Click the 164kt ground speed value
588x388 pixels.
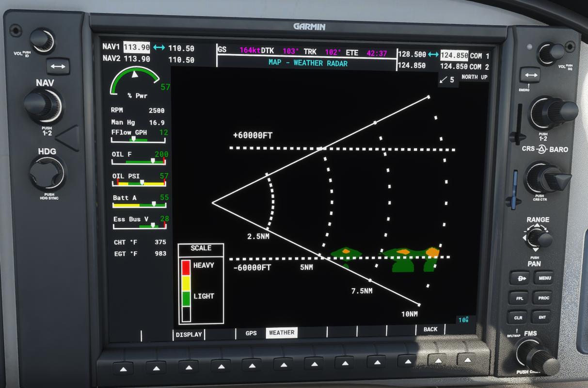tap(250, 50)
